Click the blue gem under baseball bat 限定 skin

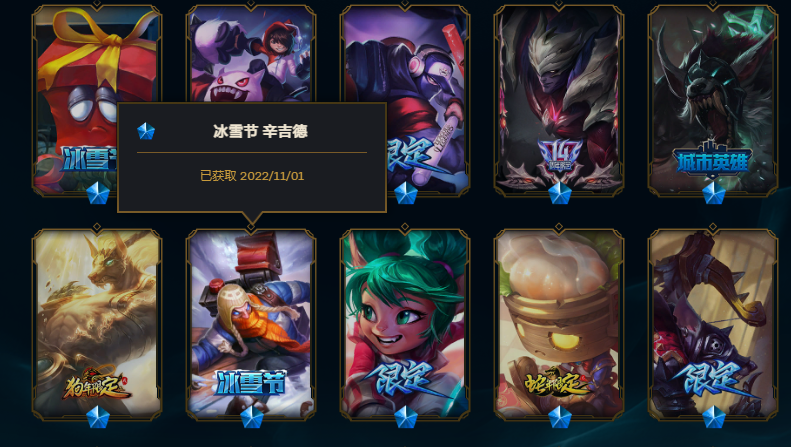406,193
